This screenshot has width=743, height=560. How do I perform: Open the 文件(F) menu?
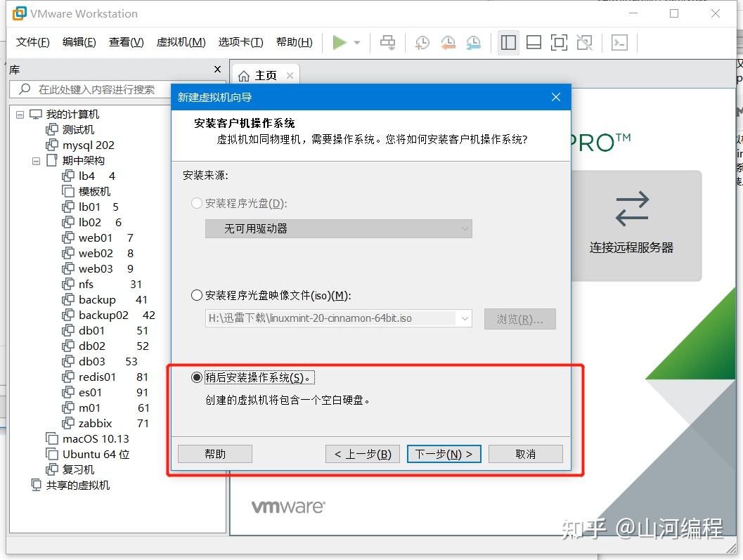tap(33, 42)
